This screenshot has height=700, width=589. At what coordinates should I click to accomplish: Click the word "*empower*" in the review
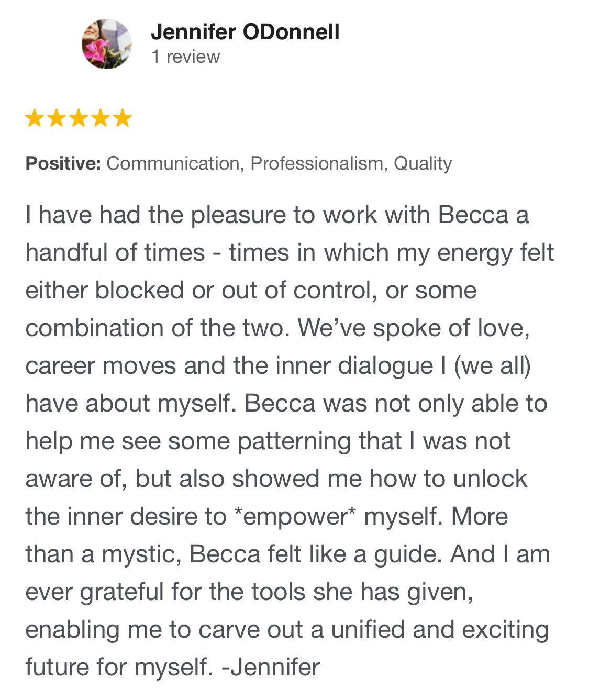click(x=294, y=517)
